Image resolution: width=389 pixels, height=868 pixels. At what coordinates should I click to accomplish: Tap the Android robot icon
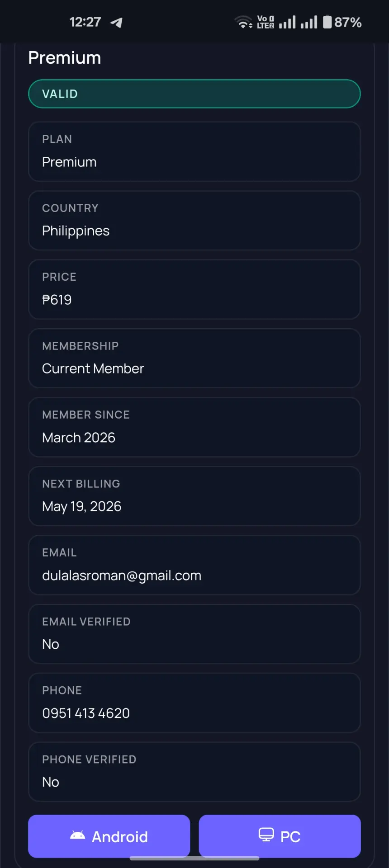click(x=77, y=835)
